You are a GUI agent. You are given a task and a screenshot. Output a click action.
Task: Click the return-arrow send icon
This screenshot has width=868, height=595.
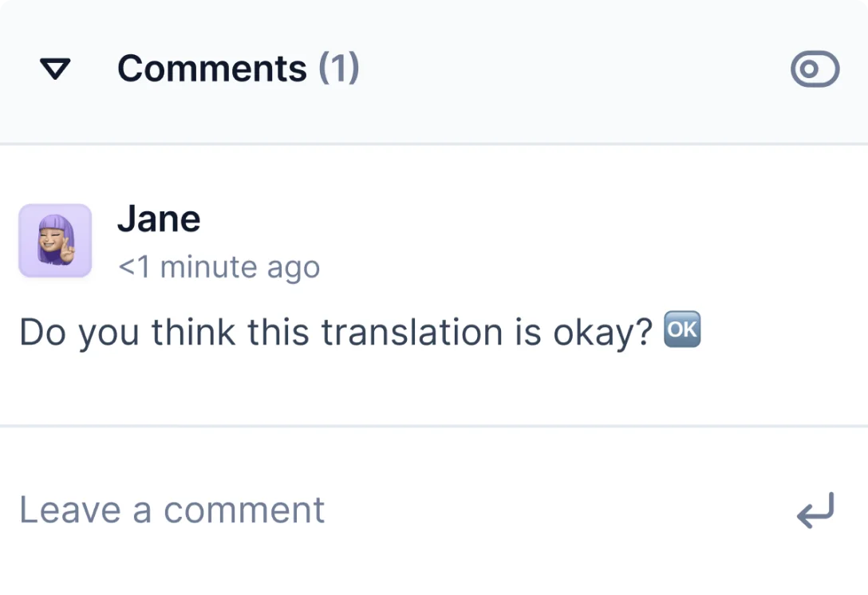[x=815, y=510]
